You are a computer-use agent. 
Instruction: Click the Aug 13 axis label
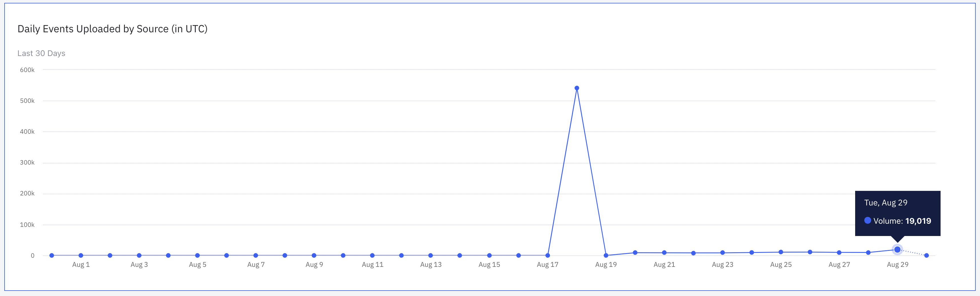coord(431,264)
